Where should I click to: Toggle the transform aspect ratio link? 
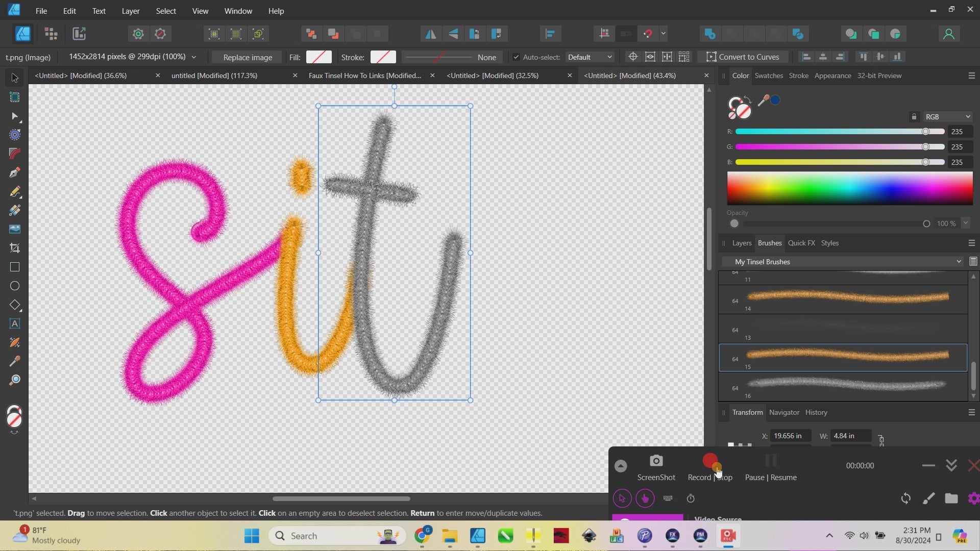pyautogui.click(x=881, y=440)
